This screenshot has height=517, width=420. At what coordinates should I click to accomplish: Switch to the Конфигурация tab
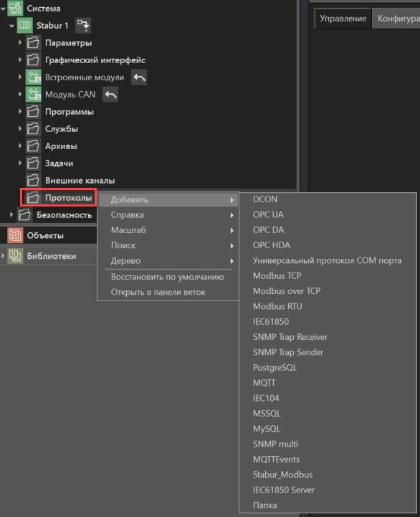point(396,19)
